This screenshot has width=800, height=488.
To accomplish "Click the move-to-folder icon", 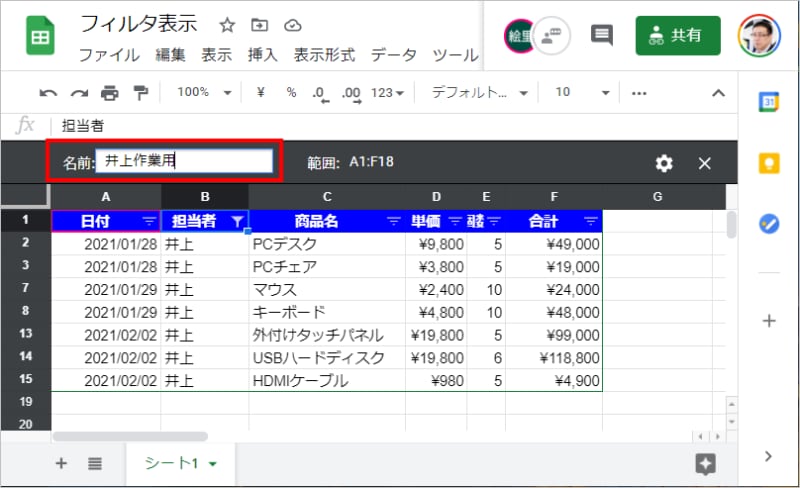I will tap(259, 25).
